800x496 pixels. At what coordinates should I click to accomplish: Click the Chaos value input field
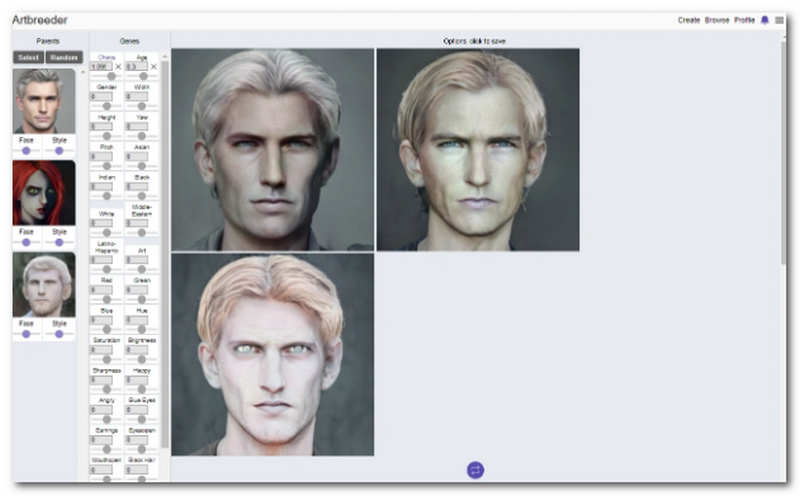101,67
